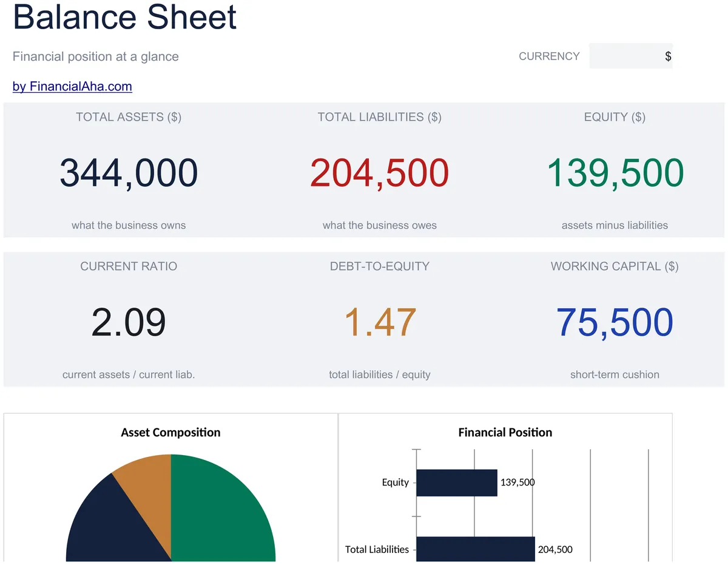Select the 'current assets / current liab.' caption
The height and width of the screenshot is (565, 728).
pos(129,374)
